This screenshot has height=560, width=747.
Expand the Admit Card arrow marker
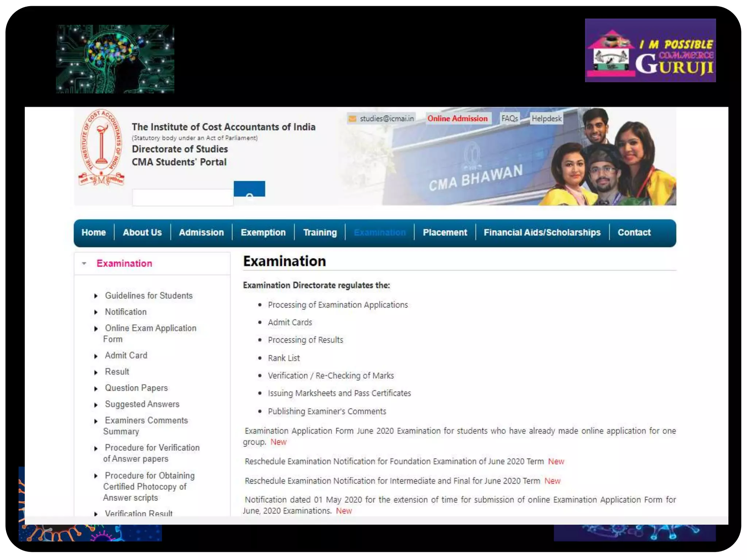click(96, 356)
